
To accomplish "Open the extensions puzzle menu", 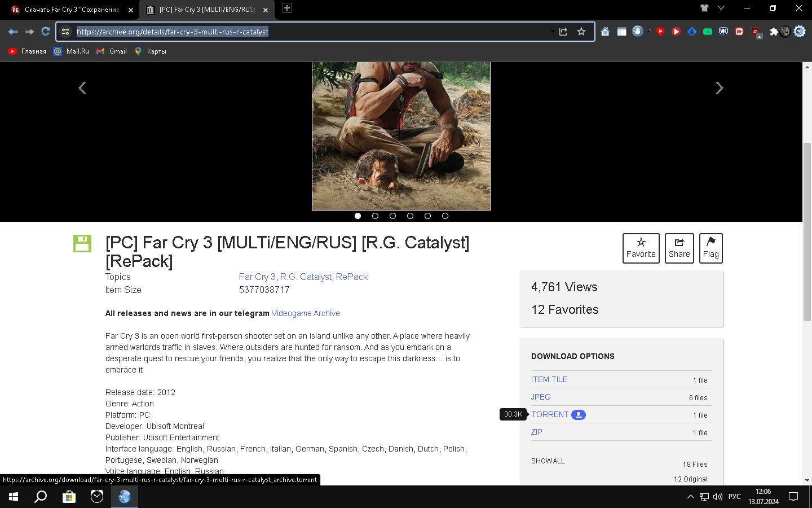I will click(774, 32).
